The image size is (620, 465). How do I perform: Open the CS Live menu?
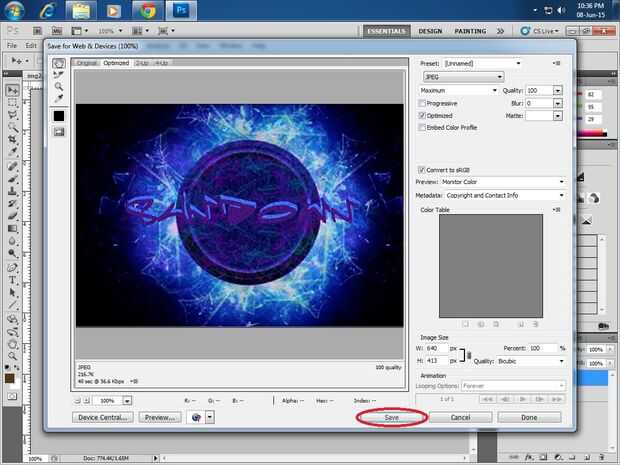tap(540, 31)
